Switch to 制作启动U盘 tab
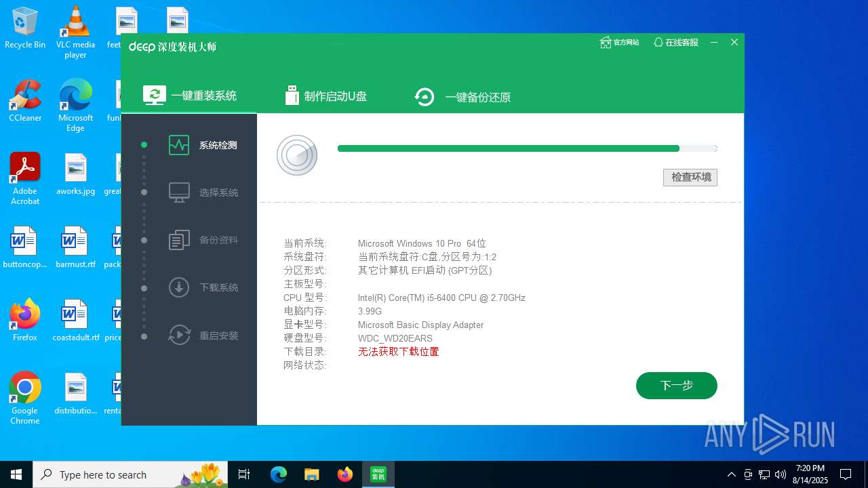The image size is (868, 488). click(x=326, y=96)
